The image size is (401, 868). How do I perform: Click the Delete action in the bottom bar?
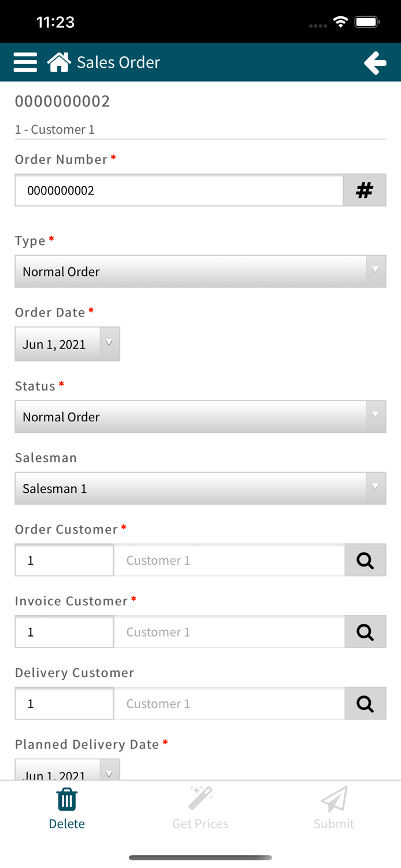(x=67, y=808)
